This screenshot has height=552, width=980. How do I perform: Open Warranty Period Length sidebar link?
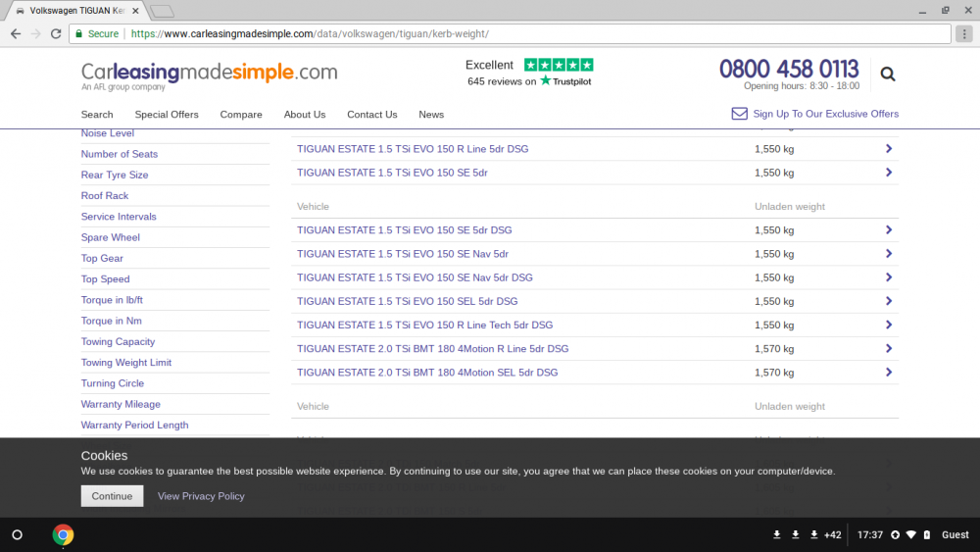[x=134, y=426]
